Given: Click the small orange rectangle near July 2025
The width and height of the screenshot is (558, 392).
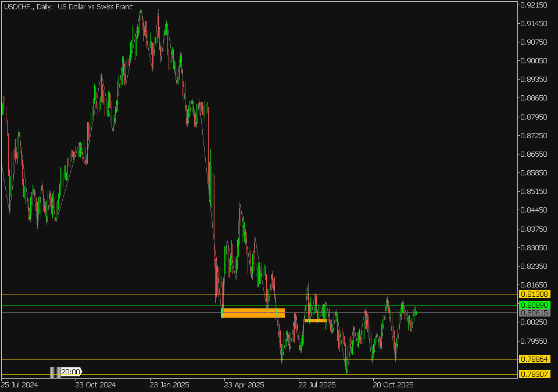Looking at the screenshot, I should tap(316, 321).
